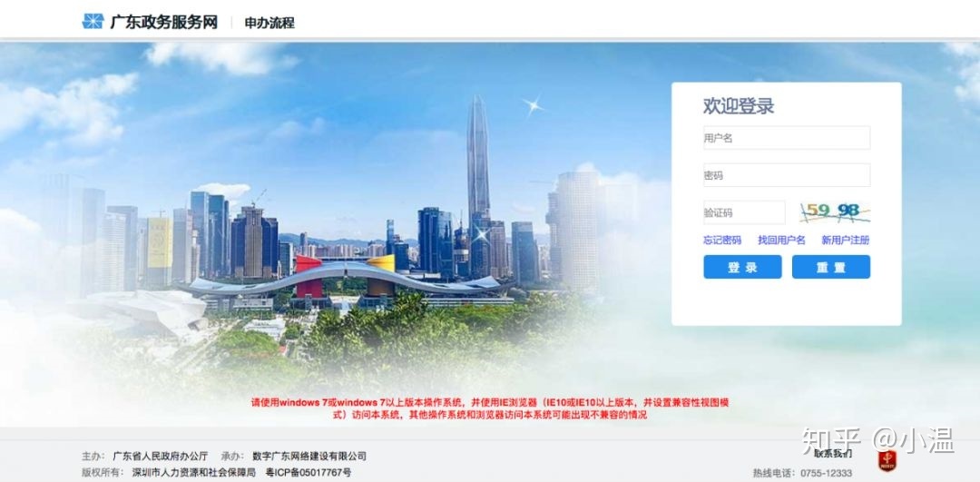Focus the 用户名 input field

point(786,138)
